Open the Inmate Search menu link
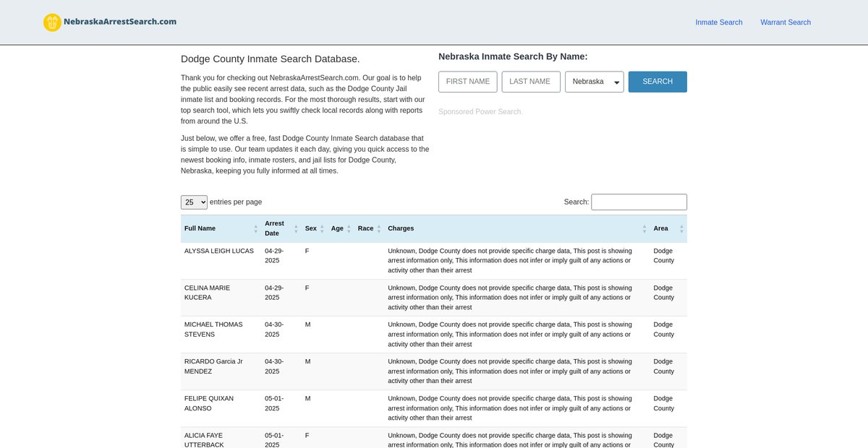Viewport: 868px width, 448px height. (718, 22)
